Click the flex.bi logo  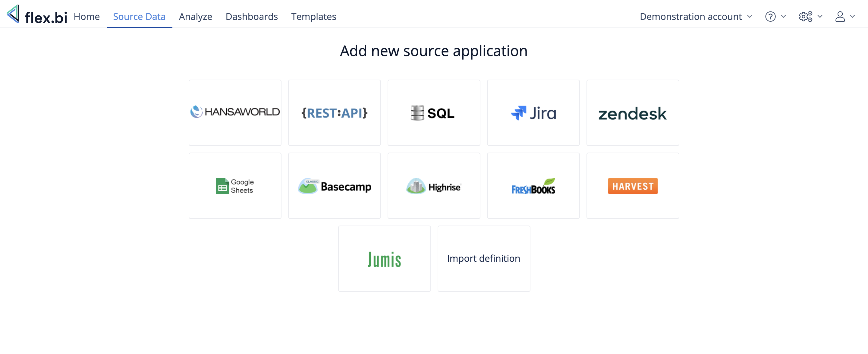(x=37, y=15)
